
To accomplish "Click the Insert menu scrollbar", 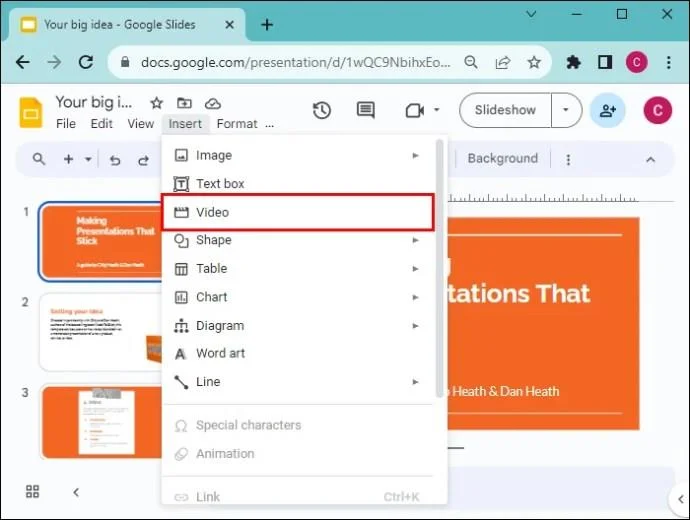I will pyautogui.click(x=440, y=268).
